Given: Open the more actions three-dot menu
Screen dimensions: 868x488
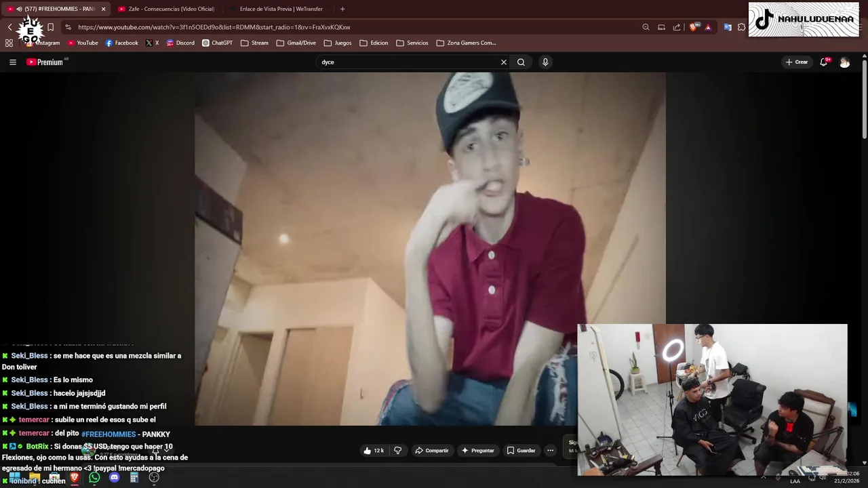Looking at the screenshot, I should [551, 450].
